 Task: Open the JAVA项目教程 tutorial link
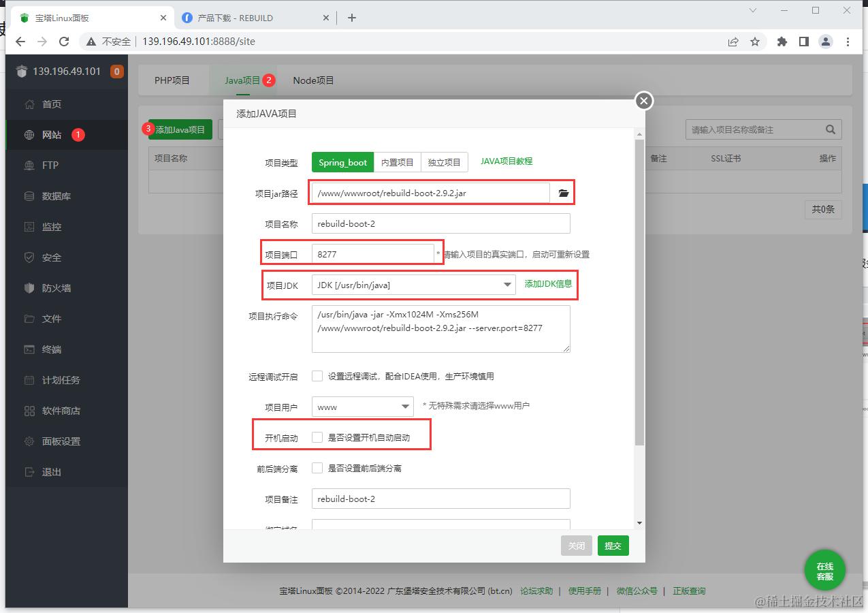pyautogui.click(x=506, y=161)
